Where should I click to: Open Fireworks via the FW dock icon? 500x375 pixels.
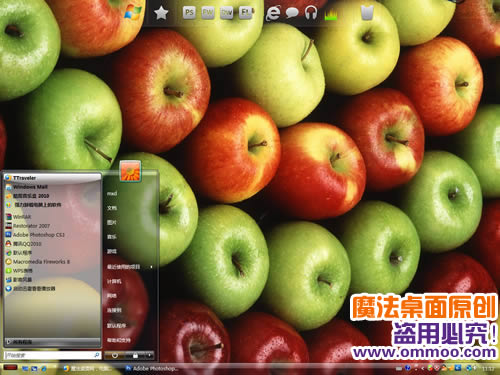coord(208,13)
